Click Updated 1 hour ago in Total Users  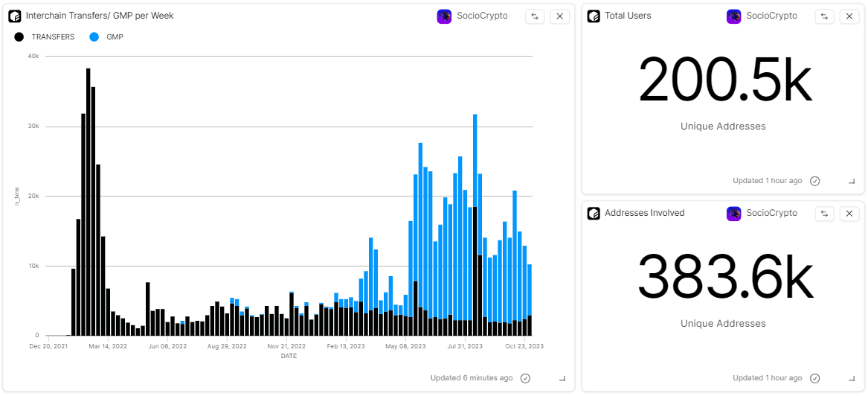pyautogui.click(x=768, y=181)
